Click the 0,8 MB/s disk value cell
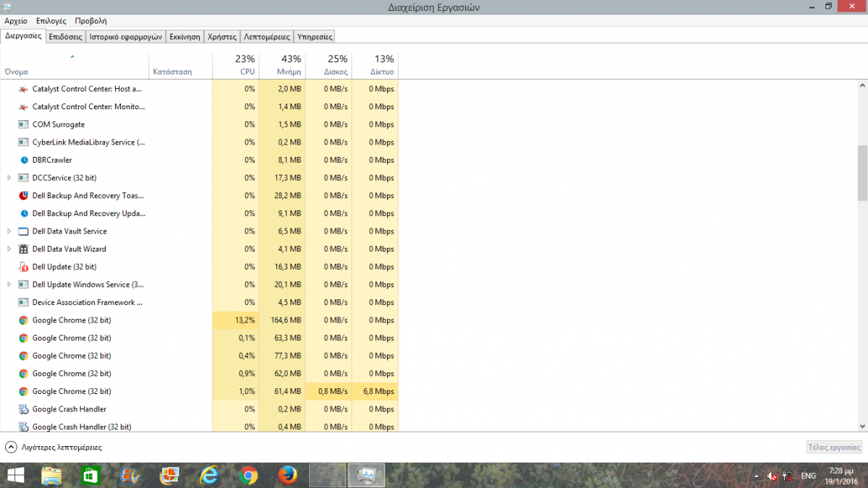Image resolution: width=868 pixels, height=488 pixels. click(x=328, y=391)
